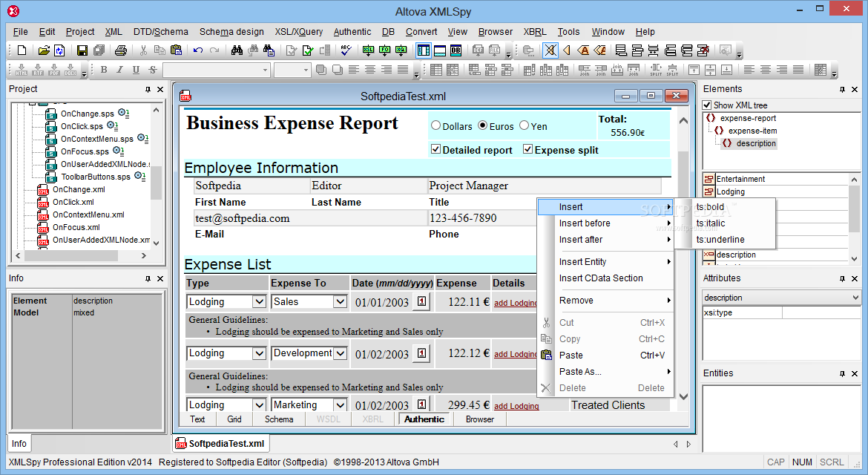
Task: Click document vertical scrollbar down arrow
Action: tap(683, 396)
